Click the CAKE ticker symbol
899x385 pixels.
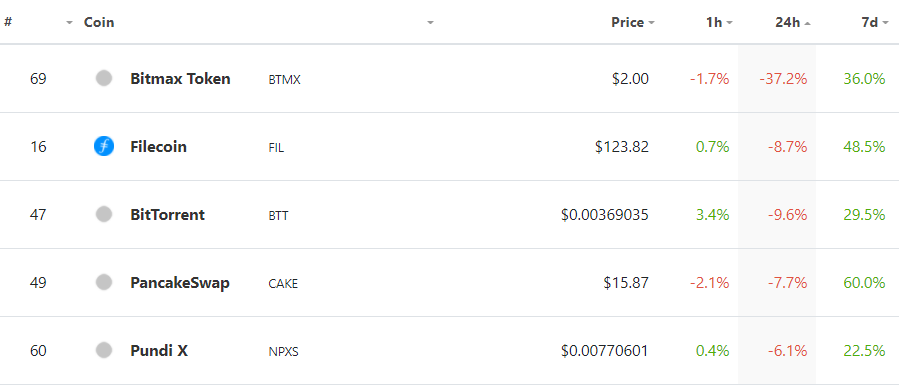point(283,284)
